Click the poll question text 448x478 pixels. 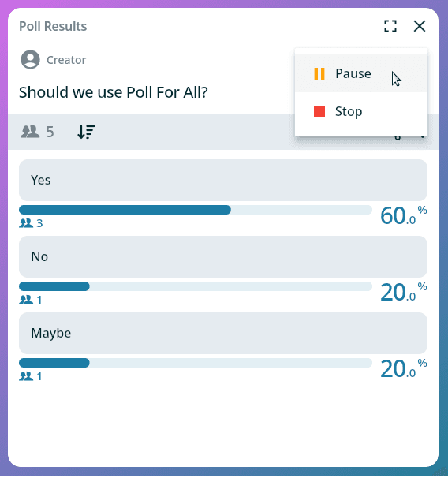(x=114, y=92)
